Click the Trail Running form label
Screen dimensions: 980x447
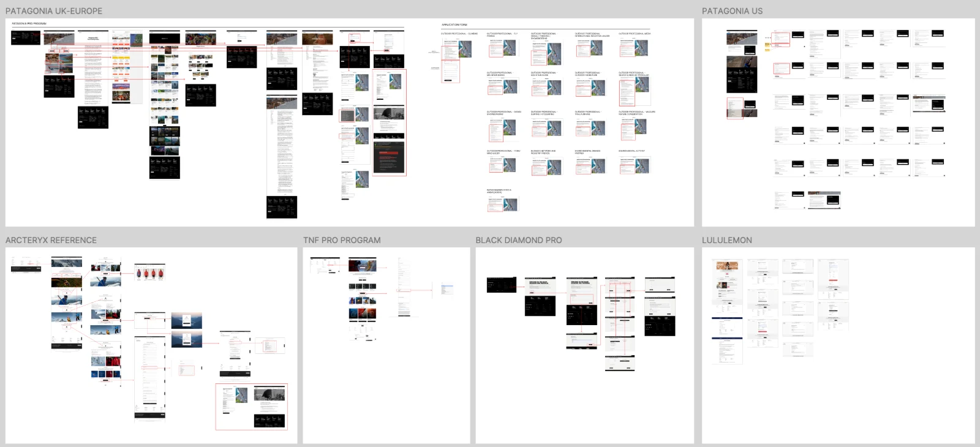(x=588, y=113)
